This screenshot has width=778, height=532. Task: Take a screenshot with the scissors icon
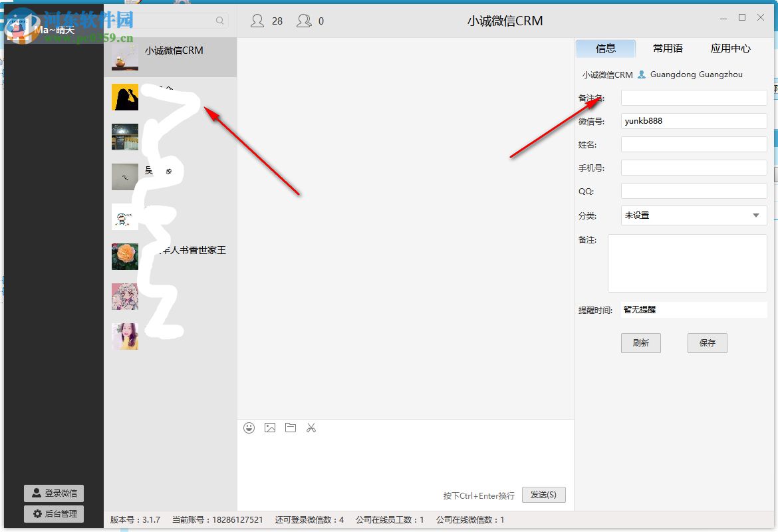(x=311, y=428)
